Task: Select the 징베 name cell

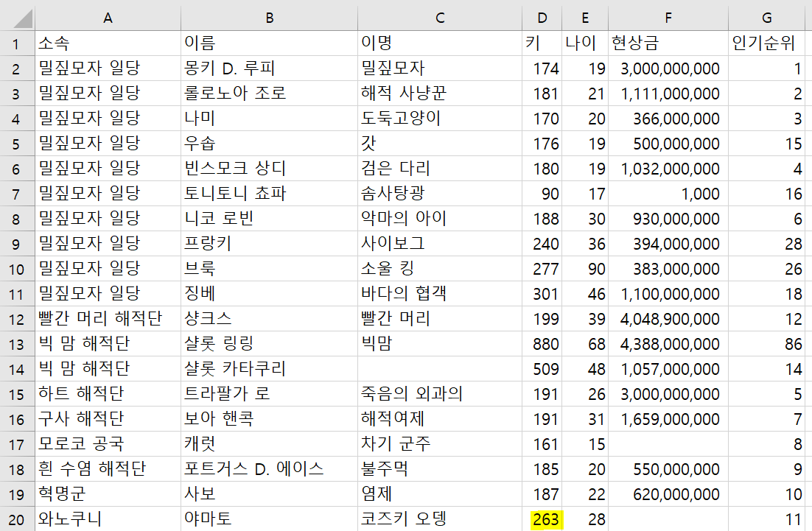Action: (x=269, y=293)
